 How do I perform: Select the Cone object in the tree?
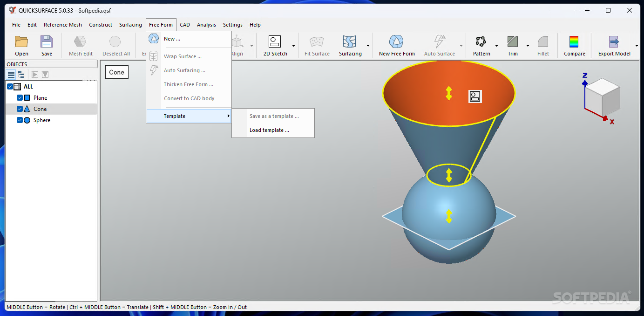(40, 109)
